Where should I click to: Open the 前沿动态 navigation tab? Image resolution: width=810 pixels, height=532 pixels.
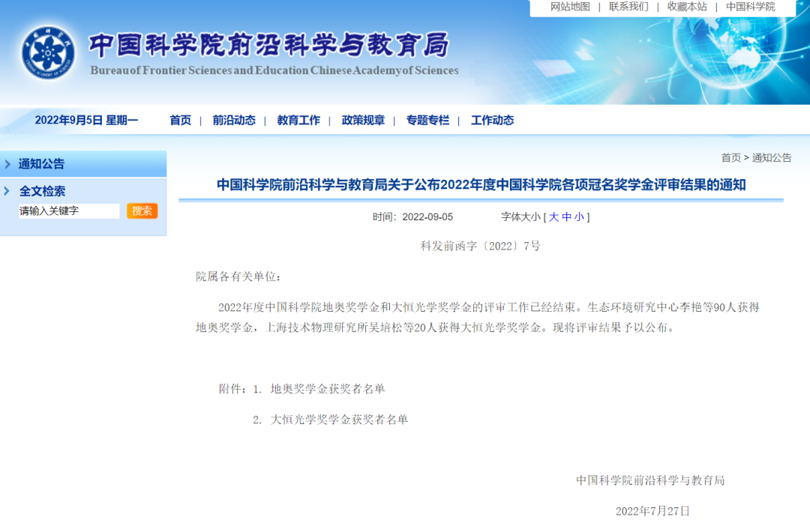[233, 120]
